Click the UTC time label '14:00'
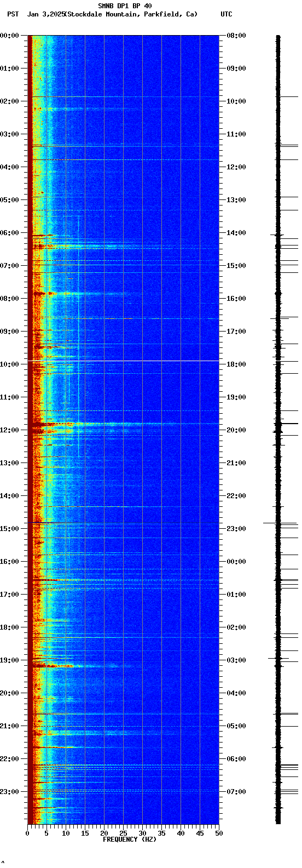 pyautogui.click(x=236, y=233)
